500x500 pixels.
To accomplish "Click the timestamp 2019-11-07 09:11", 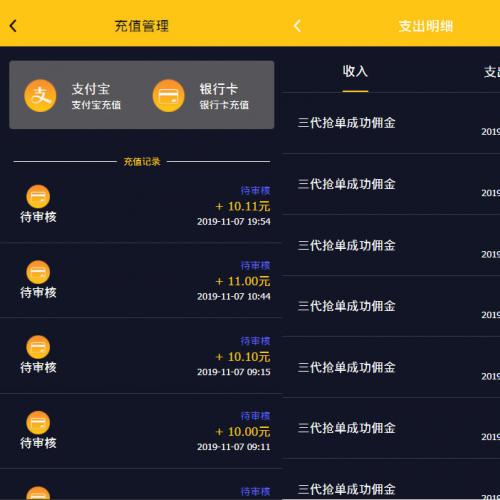I will (234, 447).
